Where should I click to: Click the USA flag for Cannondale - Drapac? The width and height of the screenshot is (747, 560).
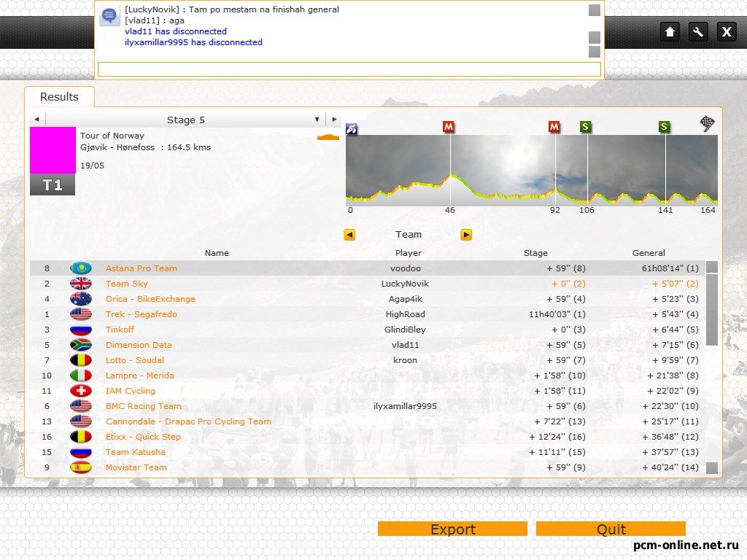point(81,421)
